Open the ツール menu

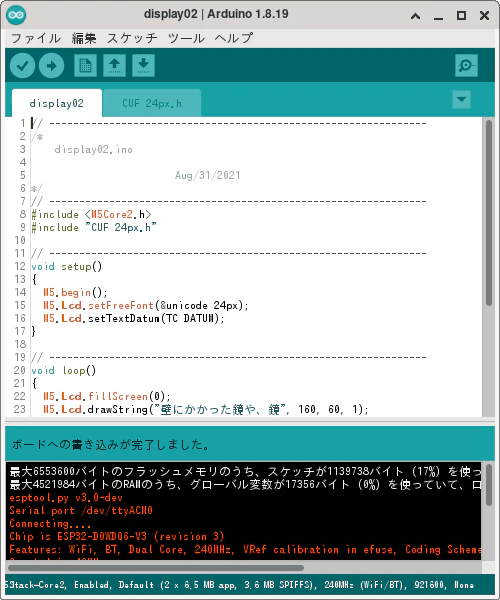pos(186,38)
